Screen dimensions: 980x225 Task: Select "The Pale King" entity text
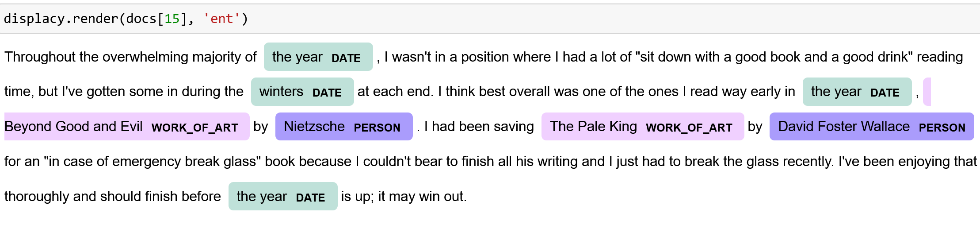click(593, 127)
